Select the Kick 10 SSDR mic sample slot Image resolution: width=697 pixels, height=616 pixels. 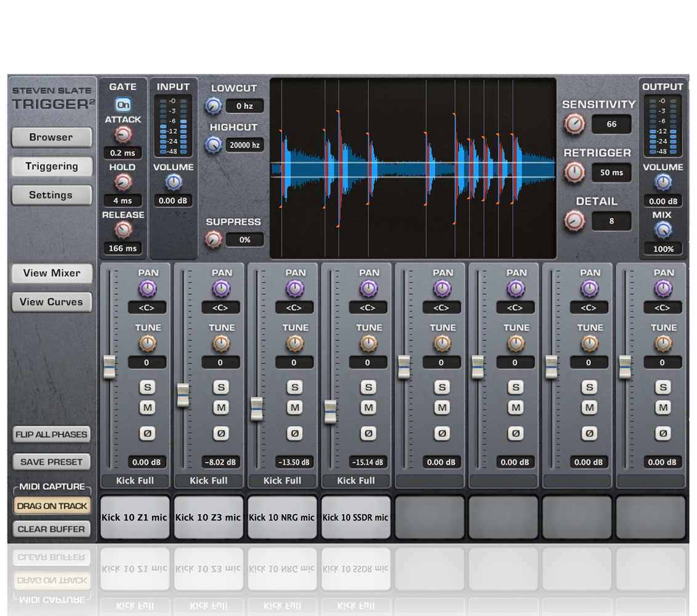[356, 517]
